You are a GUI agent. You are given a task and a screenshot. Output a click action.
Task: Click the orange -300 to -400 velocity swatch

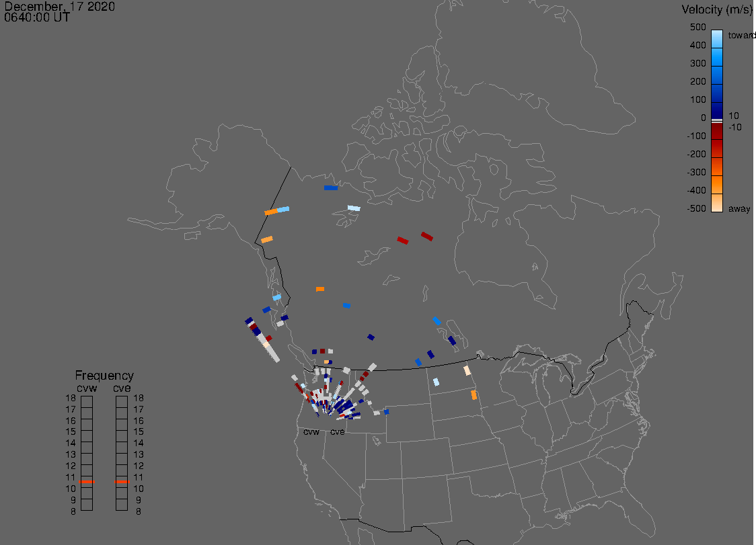click(717, 185)
